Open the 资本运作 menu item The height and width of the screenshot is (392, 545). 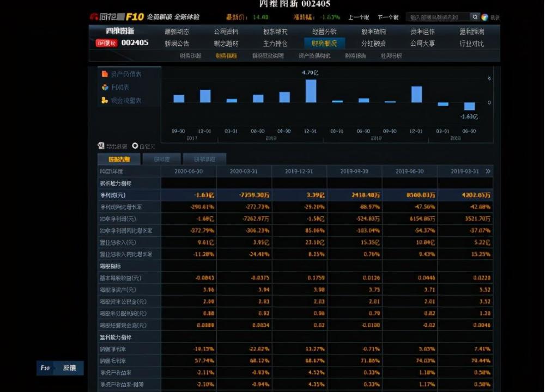tap(423, 32)
